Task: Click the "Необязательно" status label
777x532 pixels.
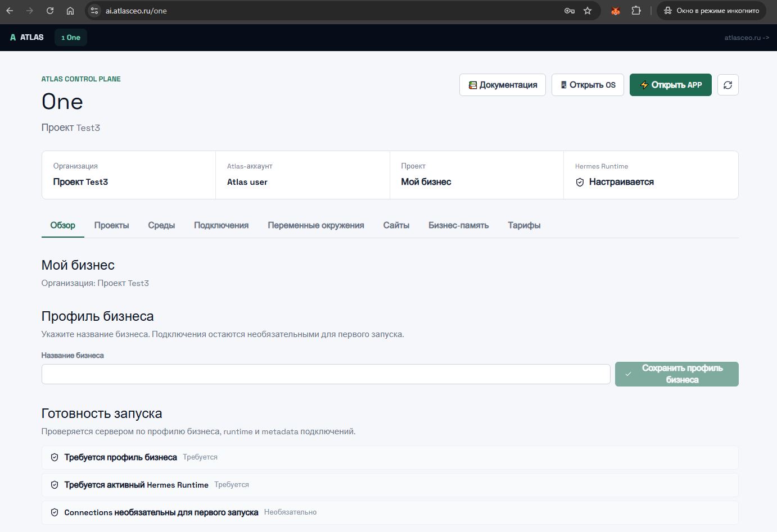Action: (290, 512)
